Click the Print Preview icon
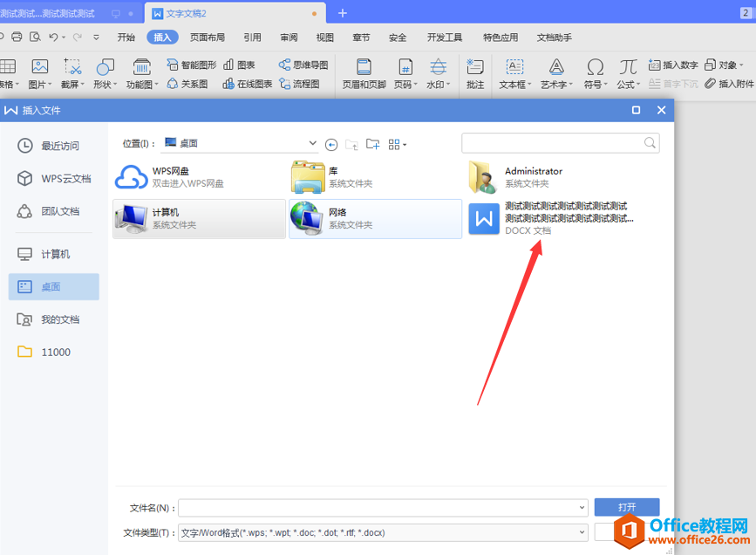Image resolution: width=756 pixels, height=555 pixels. click(x=35, y=38)
